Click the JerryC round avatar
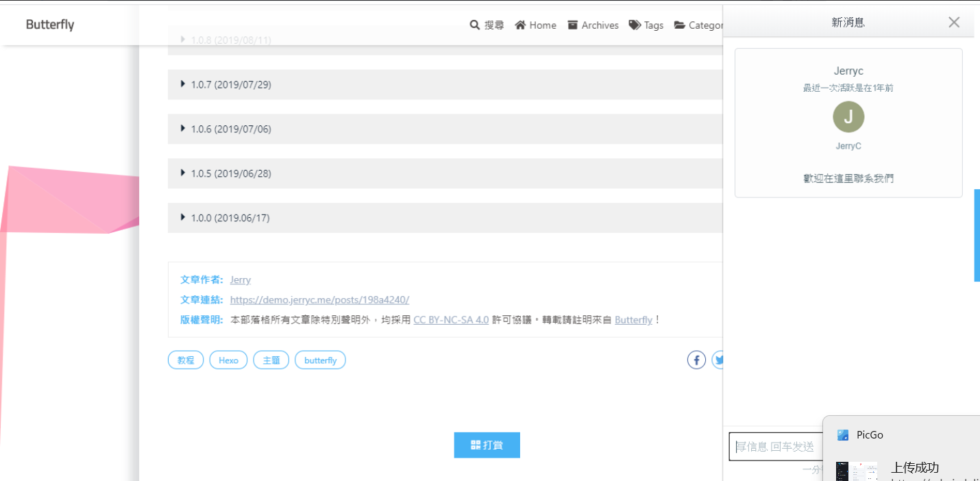Viewport: 980px width, 481px height. [848, 117]
